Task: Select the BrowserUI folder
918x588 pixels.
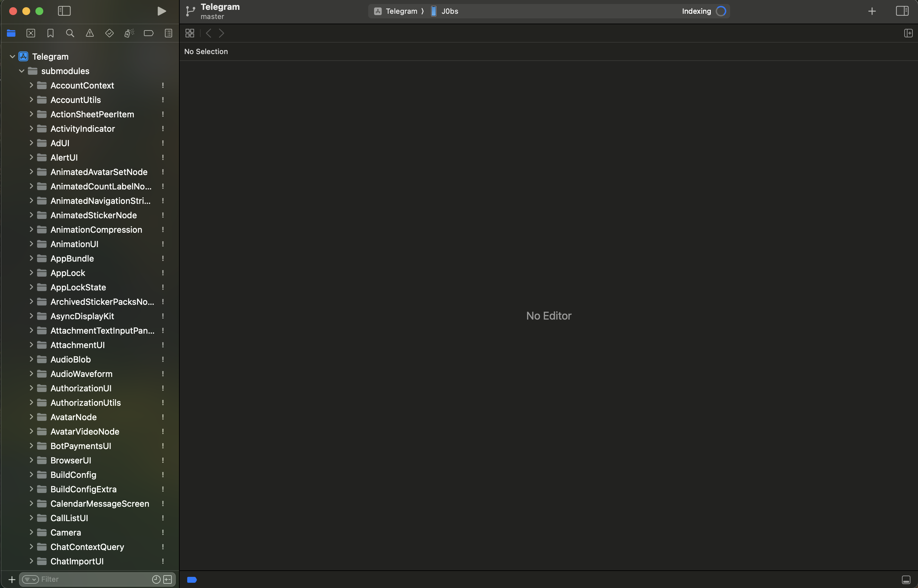Action: (x=90, y=461)
